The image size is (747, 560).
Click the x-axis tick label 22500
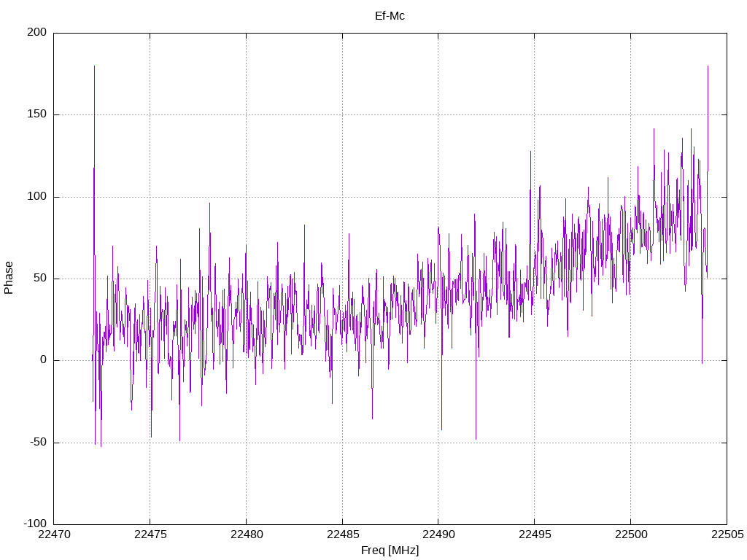tap(631, 534)
